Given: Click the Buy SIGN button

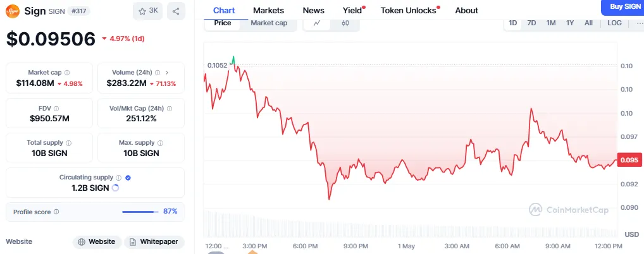Looking at the screenshot, I should tap(622, 6).
